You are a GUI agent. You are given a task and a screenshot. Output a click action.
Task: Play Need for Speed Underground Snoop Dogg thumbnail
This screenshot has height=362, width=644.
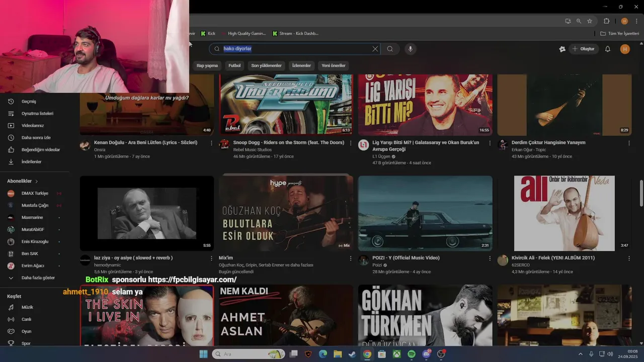[x=286, y=105]
